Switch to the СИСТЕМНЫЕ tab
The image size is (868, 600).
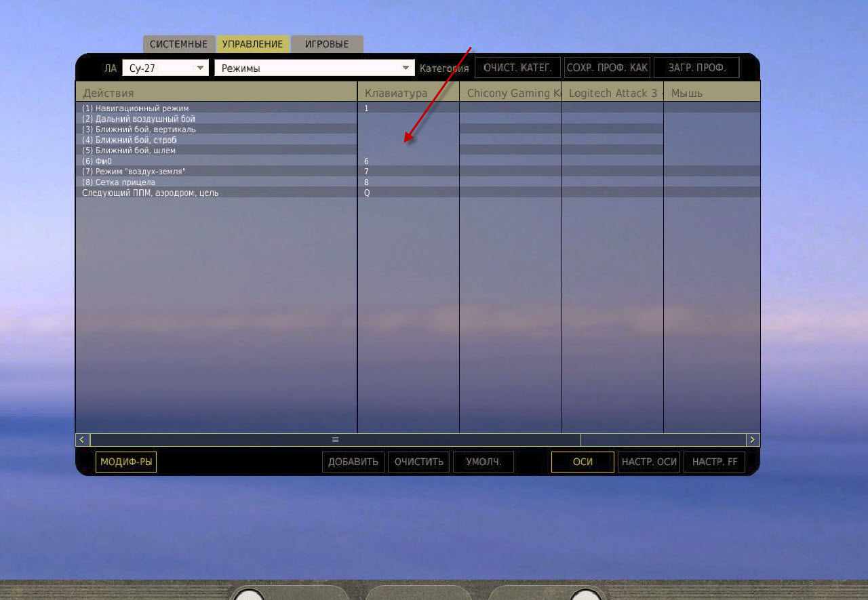coord(179,44)
